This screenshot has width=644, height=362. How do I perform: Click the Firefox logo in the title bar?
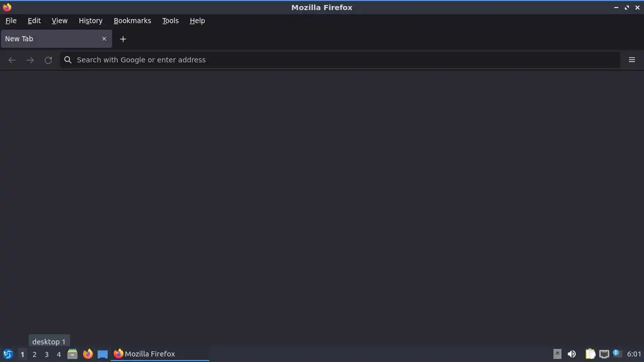(x=7, y=7)
